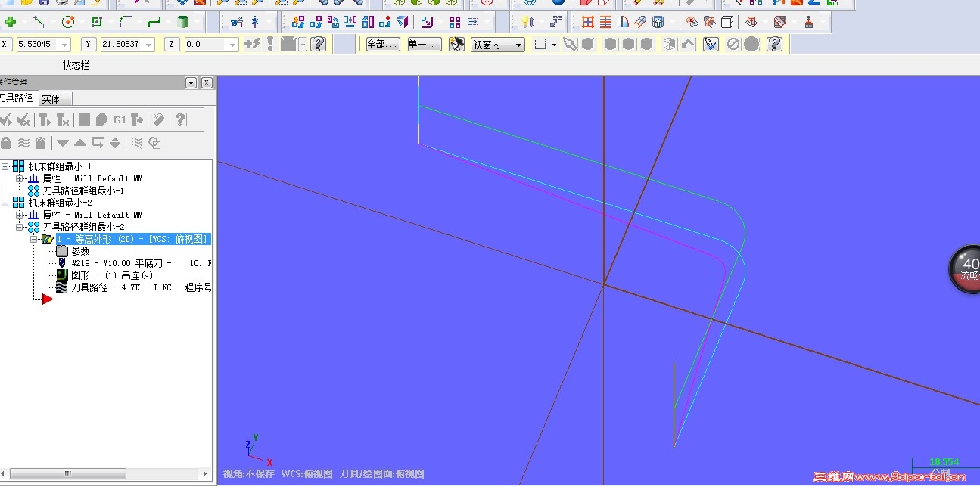The image size is (980, 487).
Task: Open the 视窗内 selection mode dropdown
Action: coord(518,45)
